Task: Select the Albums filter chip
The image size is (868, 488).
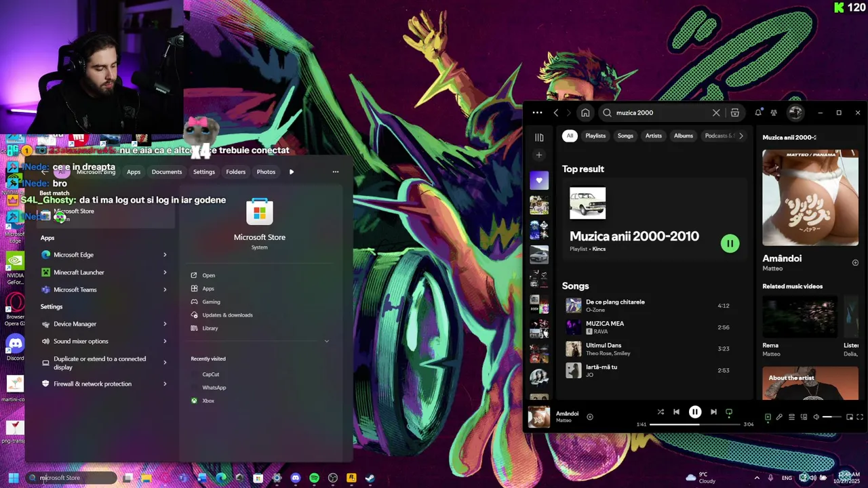Action: tap(684, 136)
